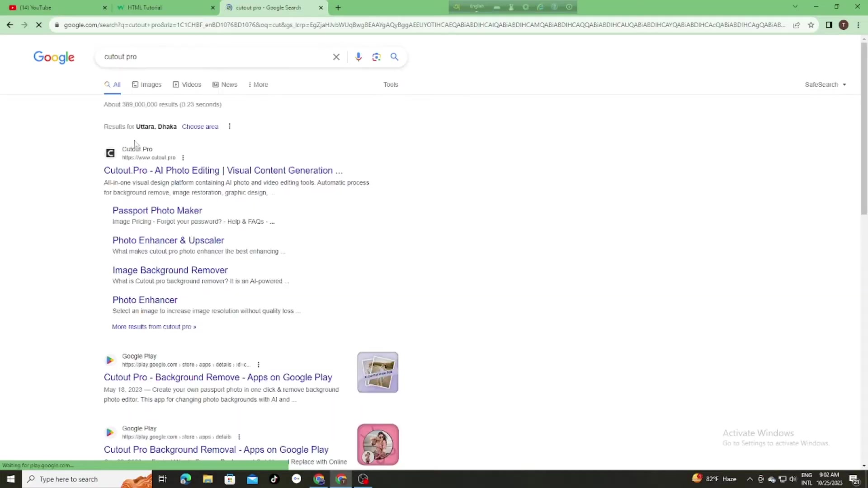The width and height of the screenshot is (868, 488).
Task: Close the HTML Tutorial tab
Action: 213,8
